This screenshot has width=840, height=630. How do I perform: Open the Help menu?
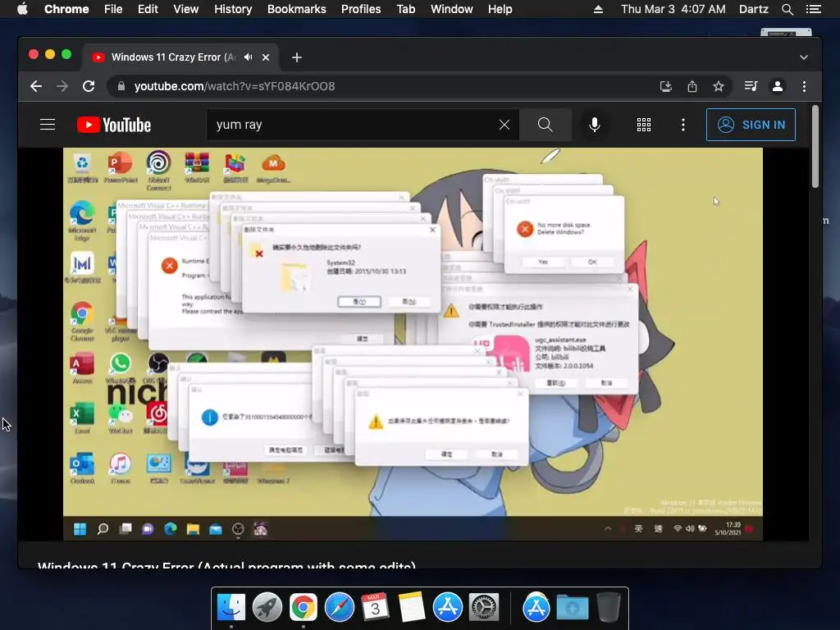click(500, 9)
